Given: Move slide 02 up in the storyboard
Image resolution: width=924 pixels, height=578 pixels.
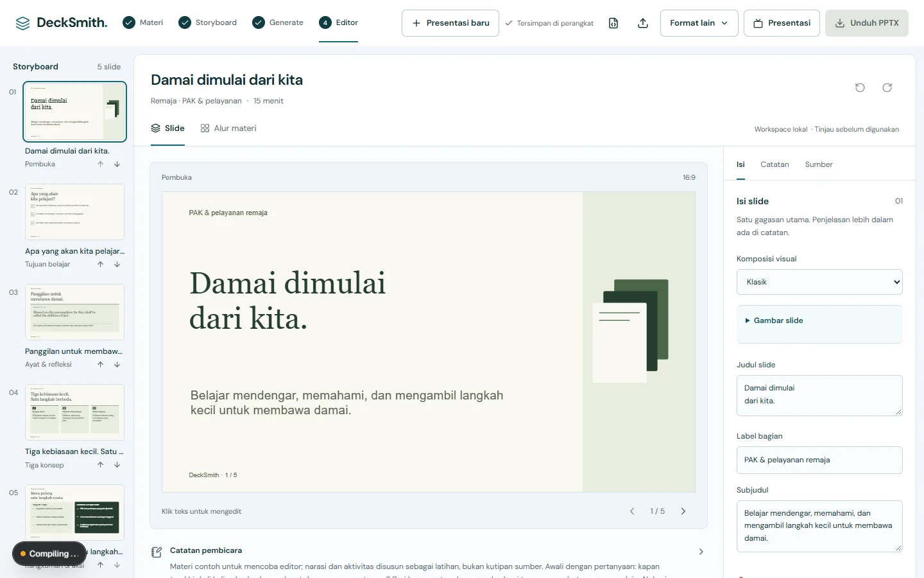Looking at the screenshot, I should 101,265.
